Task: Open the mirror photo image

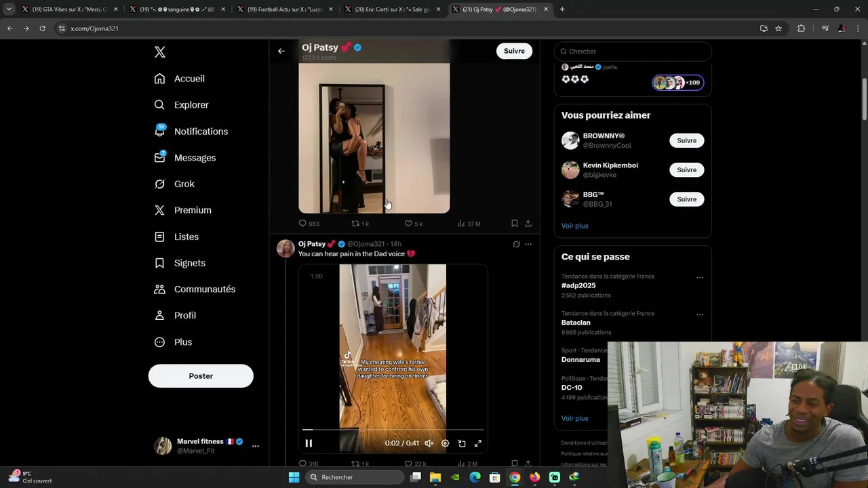Action: point(374,138)
